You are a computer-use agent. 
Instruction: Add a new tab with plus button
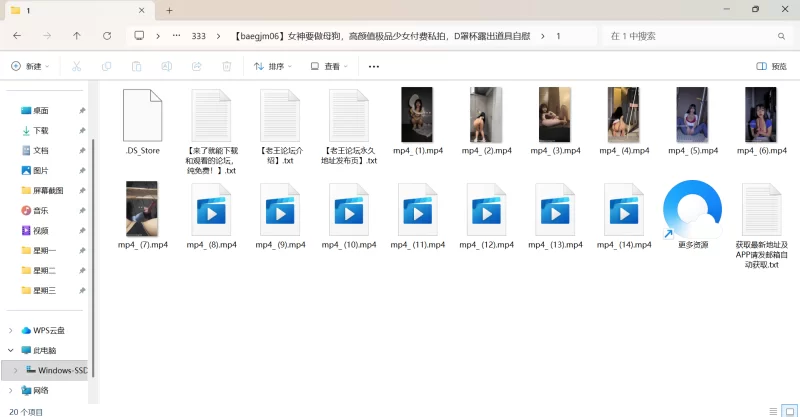click(x=169, y=10)
